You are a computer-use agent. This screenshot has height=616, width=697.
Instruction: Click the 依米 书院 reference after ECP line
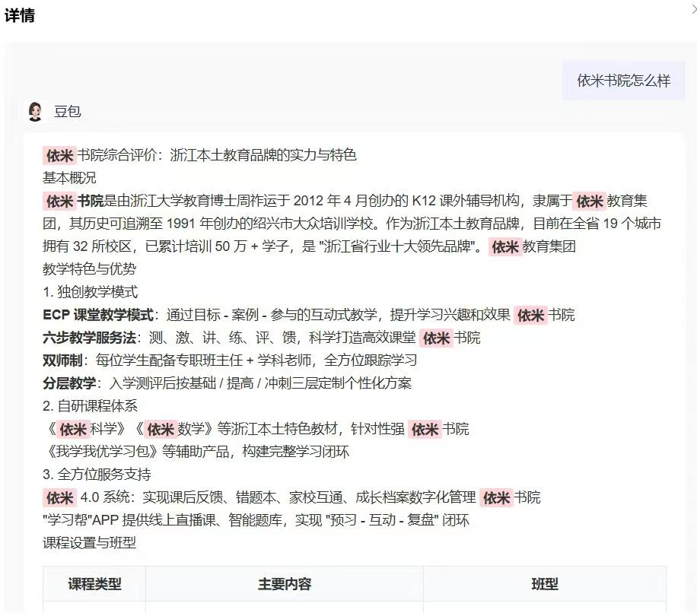click(544, 315)
